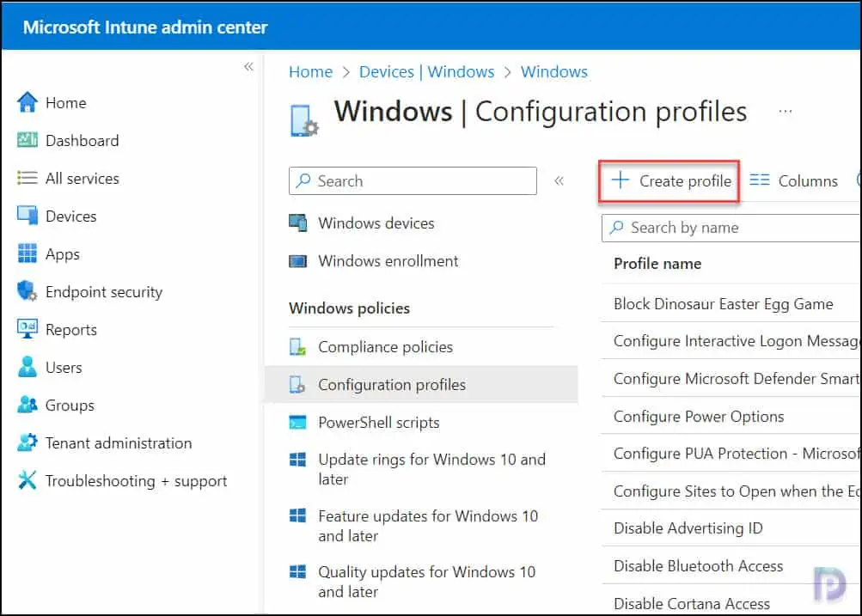Open Users in the left sidebar
The width and height of the screenshot is (862, 616).
(x=64, y=368)
